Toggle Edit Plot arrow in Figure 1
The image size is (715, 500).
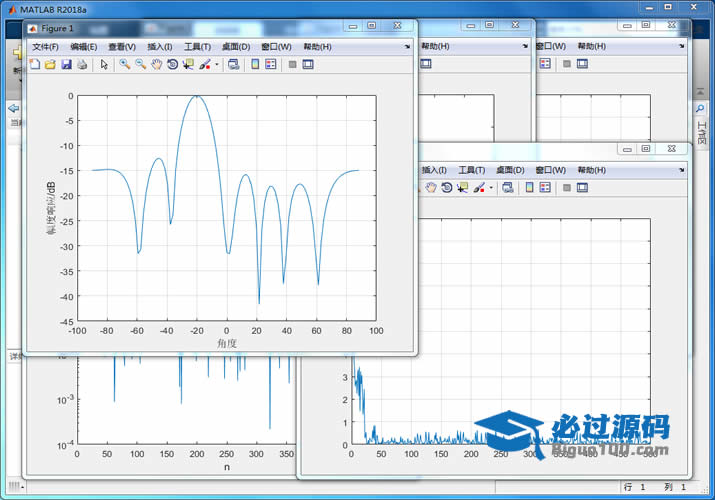coord(104,65)
